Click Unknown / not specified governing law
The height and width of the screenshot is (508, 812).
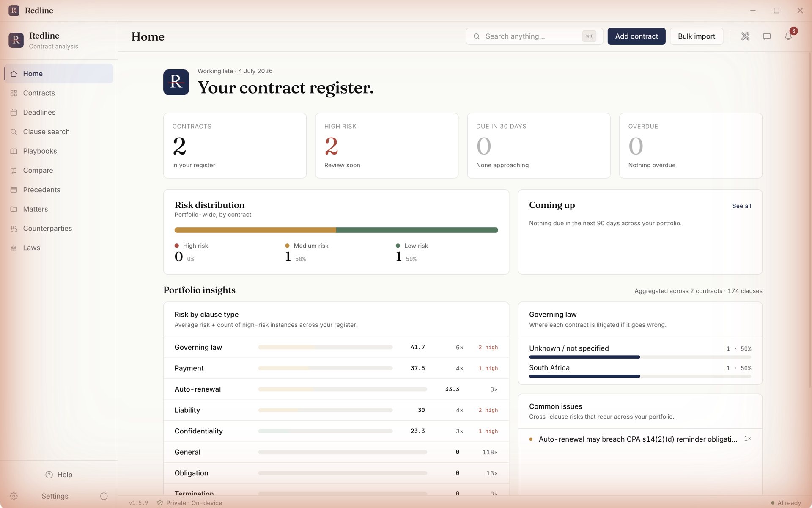tap(569, 348)
